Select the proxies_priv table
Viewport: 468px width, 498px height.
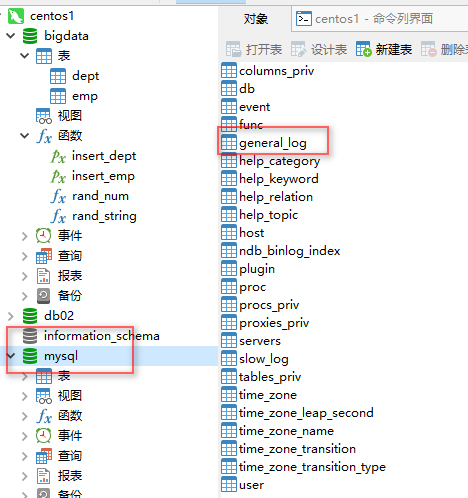[x=265, y=323]
